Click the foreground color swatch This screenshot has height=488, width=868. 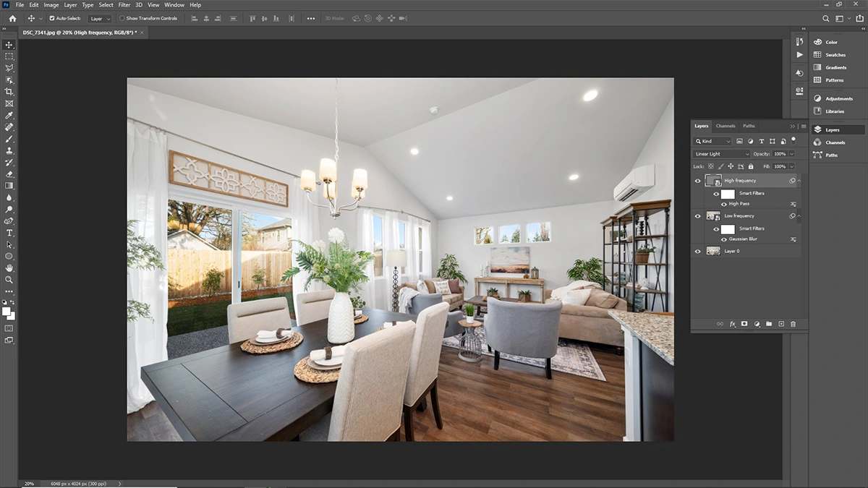pyautogui.click(x=7, y=312)
